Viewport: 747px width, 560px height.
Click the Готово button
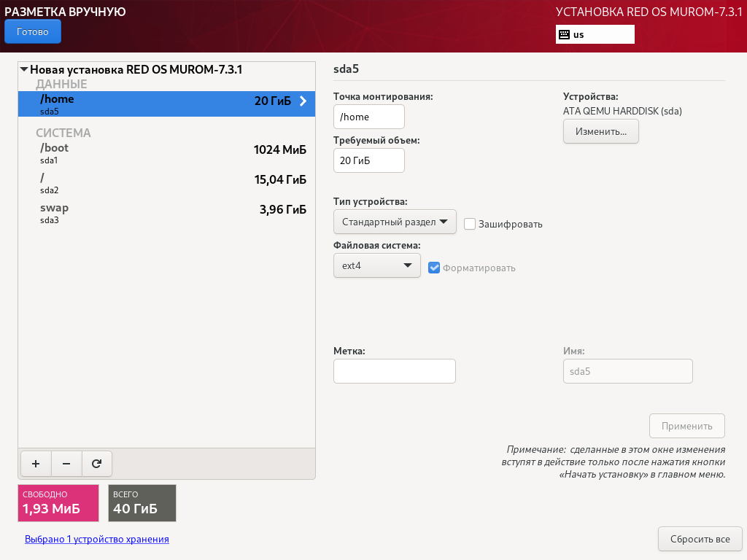(x=32, y=31)
